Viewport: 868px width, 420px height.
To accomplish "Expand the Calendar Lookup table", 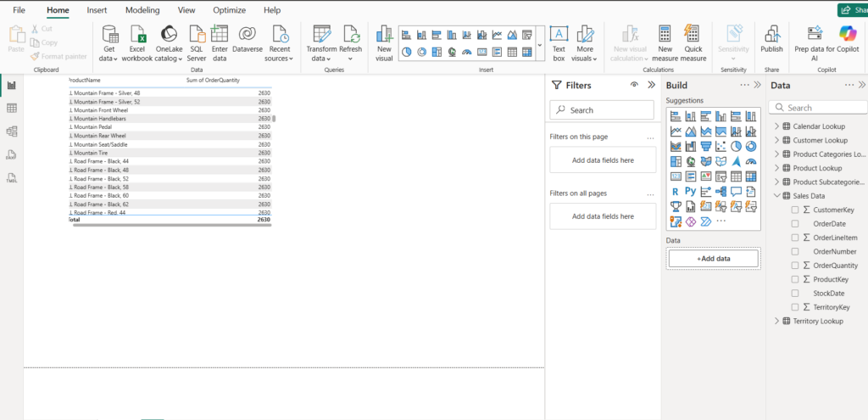I will pyautogui.click(x=776, y=126).
